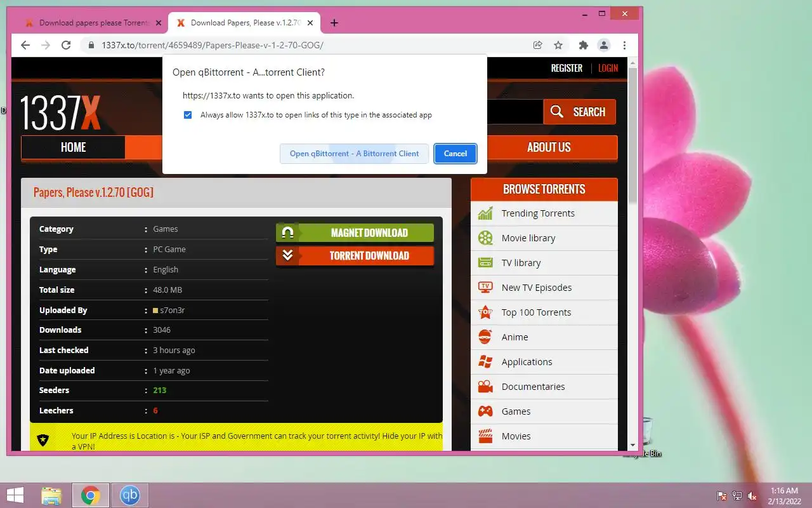Click uploader name 's7on3r'
This screenshot has width=812, height=508.
coord(172,311)
